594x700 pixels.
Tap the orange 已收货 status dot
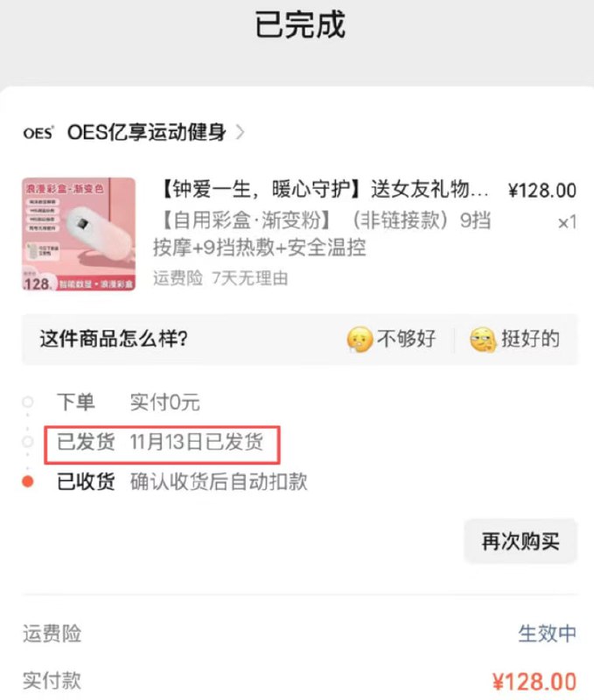click(x=28, y=481)
